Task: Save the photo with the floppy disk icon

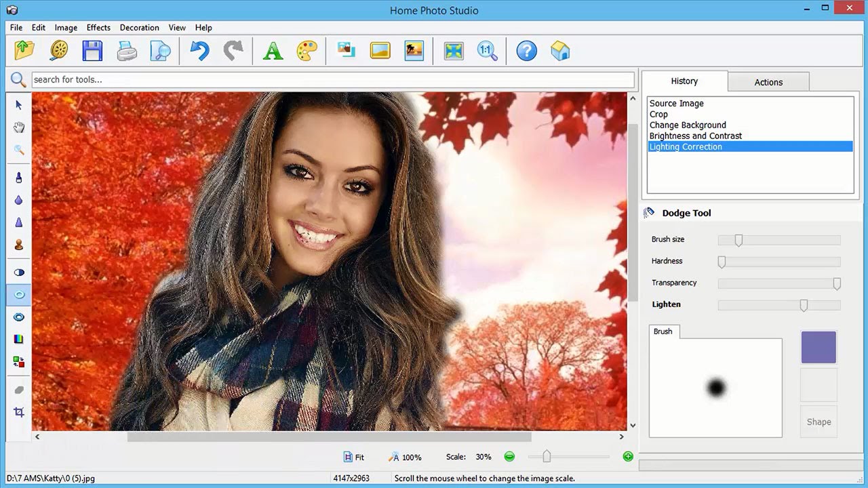Action: tap(92, 51)
